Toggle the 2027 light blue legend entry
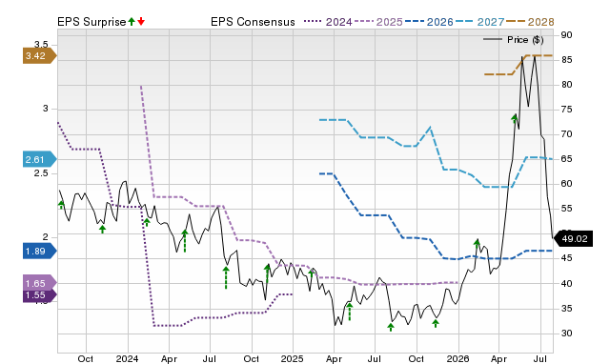 tap(479, 22)
